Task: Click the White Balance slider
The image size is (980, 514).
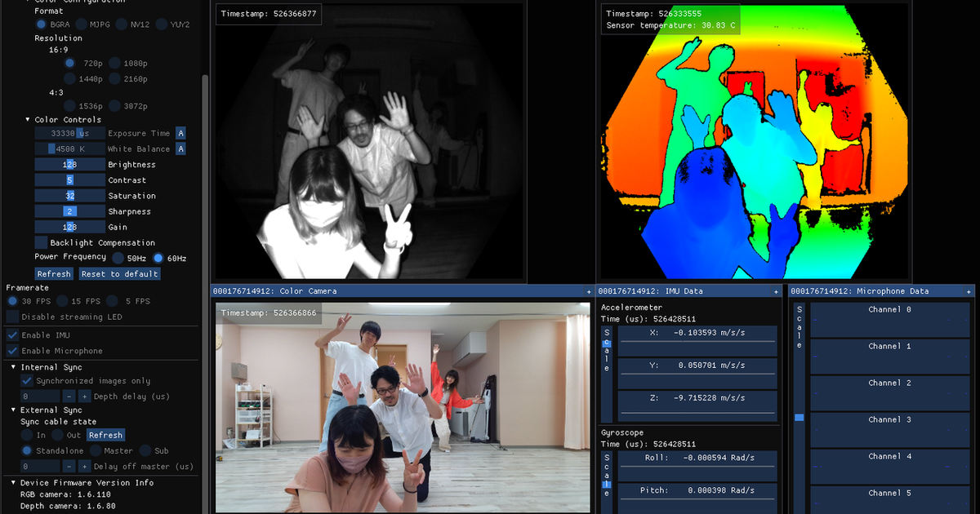Action: click(x=69, y=148)
